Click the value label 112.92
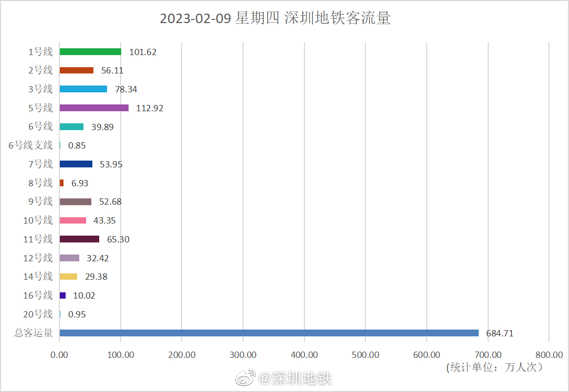The width and height of the screenshot is (569, 392). [x=149, y=108]
